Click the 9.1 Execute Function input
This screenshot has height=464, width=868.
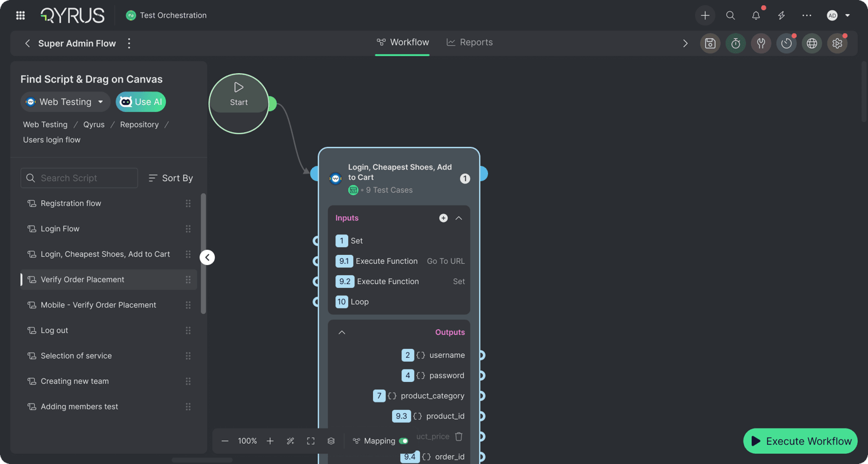point(399,261)
